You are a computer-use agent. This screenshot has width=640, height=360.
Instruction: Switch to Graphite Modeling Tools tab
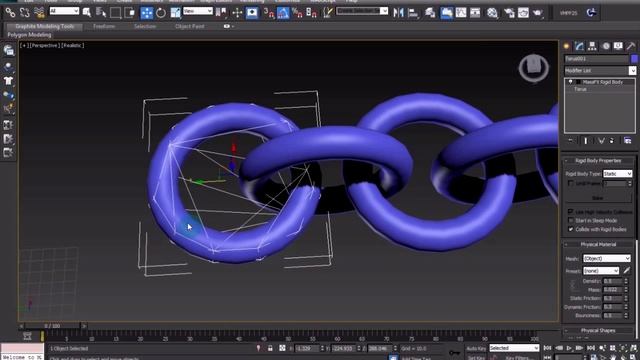(x=45, y=26)
